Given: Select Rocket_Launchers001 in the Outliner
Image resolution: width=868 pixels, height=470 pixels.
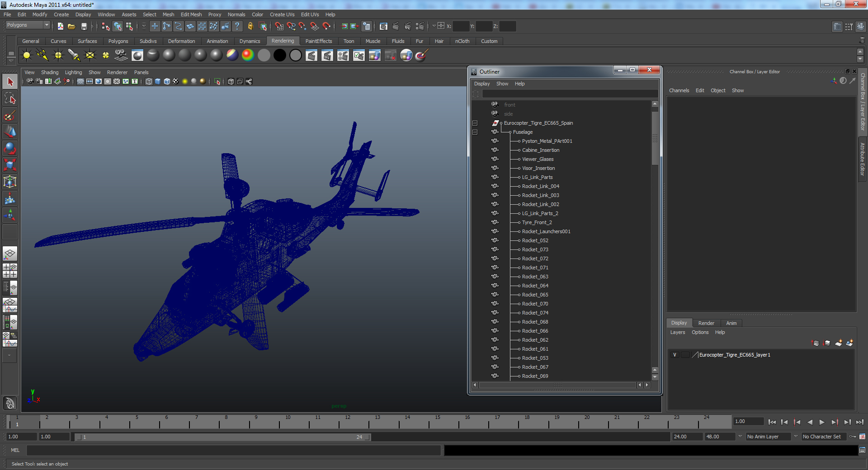Looking at the screenshot, I should (x=546, y=231).
